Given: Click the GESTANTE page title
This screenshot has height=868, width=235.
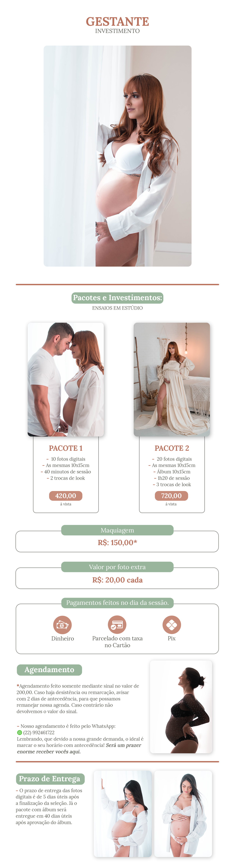Looking at the screenshot, I should [x=117, y=22].
